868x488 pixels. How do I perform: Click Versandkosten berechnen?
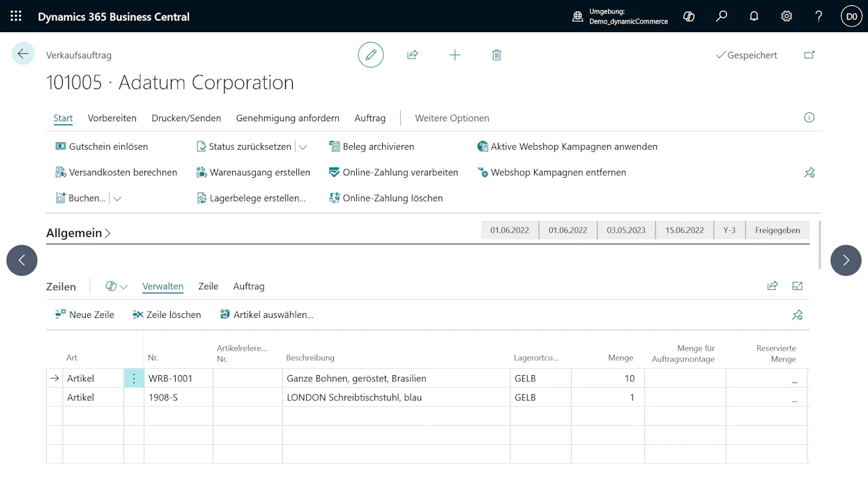pos(116,172)
